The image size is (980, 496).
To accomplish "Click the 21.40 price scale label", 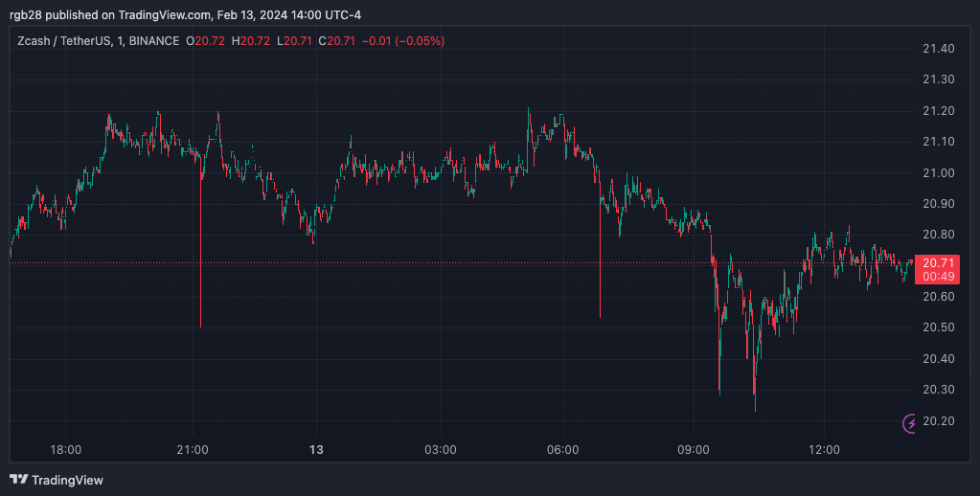I will [x=937, y=50].
